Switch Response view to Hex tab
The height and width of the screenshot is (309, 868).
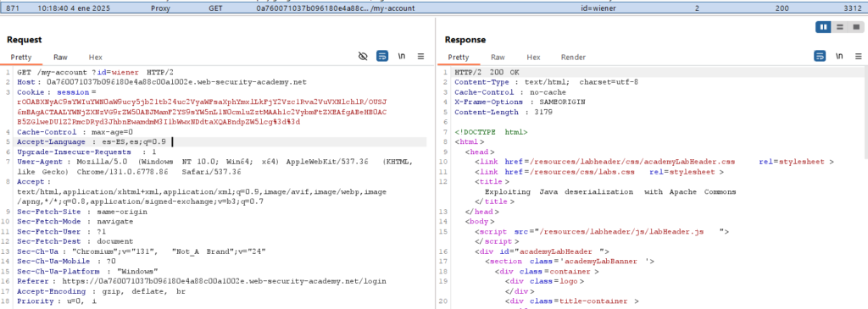click(533, 57)
